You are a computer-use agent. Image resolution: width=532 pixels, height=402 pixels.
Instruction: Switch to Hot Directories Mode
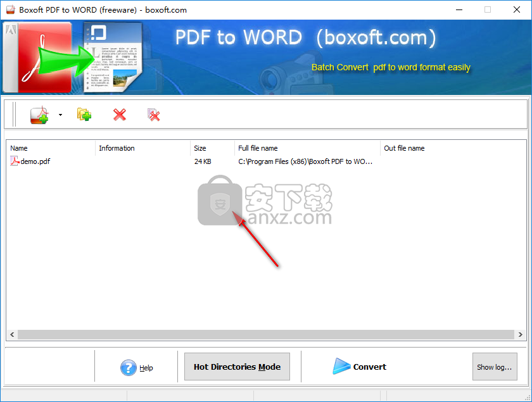(237, 367)
